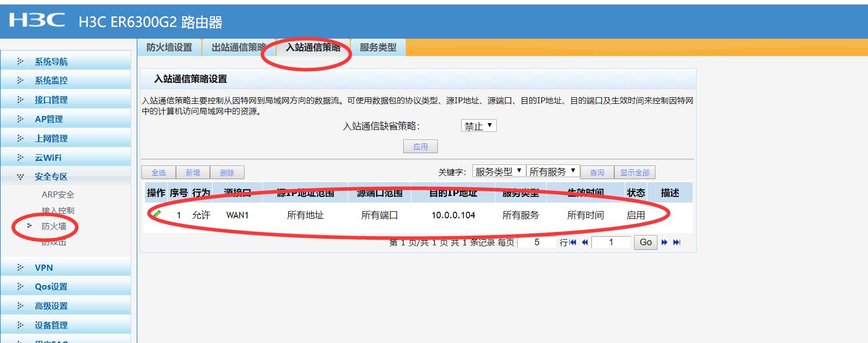868x343 pixels.
Task: Click the H3C logo in the header
Action: (37, 20)
